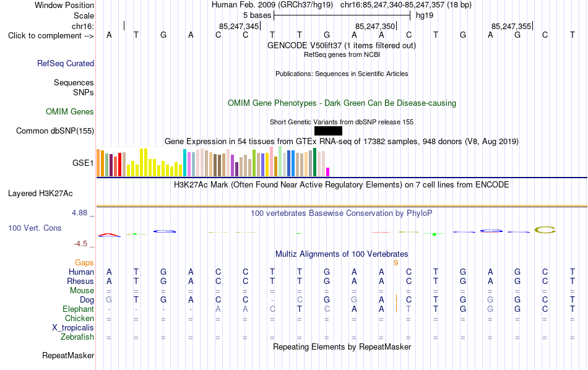588x370 pixels.
Task: Click the orange gap count 9
Action: tap(396, 263)
